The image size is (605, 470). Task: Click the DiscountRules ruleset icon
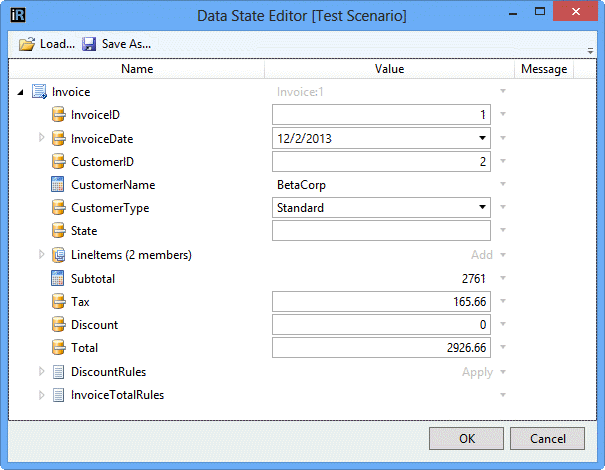58,372
